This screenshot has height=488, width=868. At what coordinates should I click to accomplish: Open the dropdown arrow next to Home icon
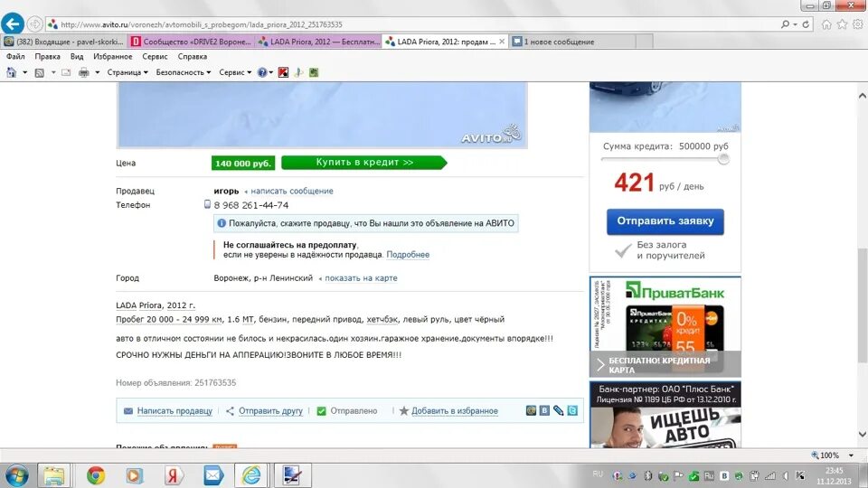(x=25, y=72)
